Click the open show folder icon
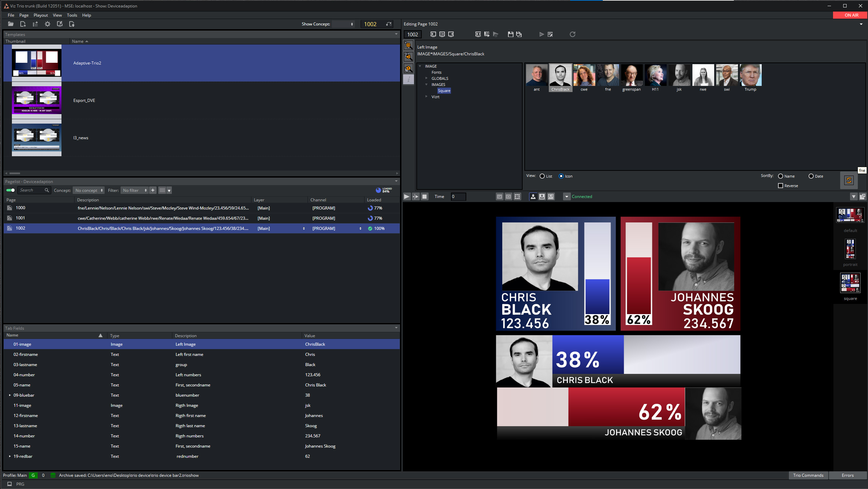 [x=11, y=24]
